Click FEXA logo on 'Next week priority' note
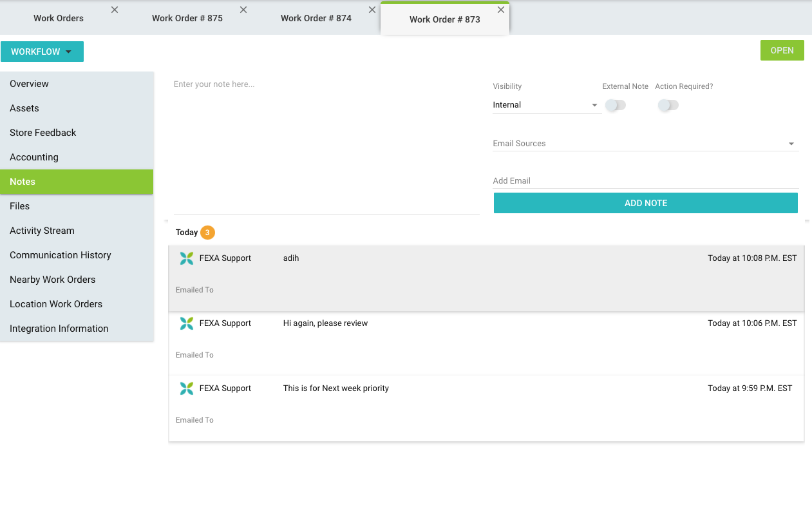812x507 pixels. pos(187,388)
